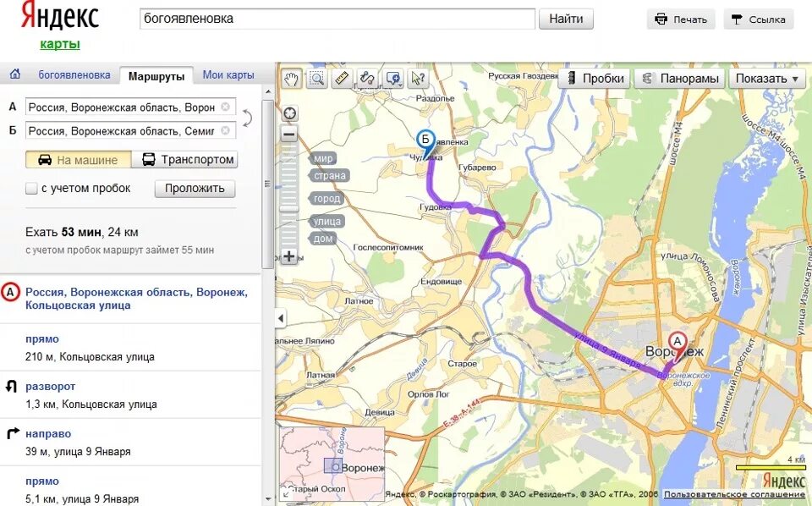Toggle the Пробки traffic layer
The height and width of the screenshot is (506, 812).
pos(594,79)
